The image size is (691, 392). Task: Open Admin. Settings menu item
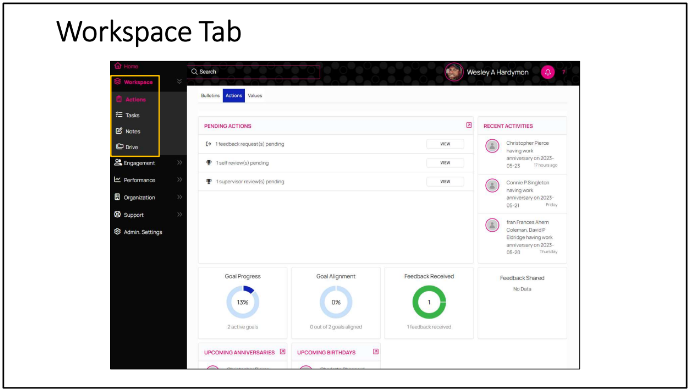coord(143,232)
